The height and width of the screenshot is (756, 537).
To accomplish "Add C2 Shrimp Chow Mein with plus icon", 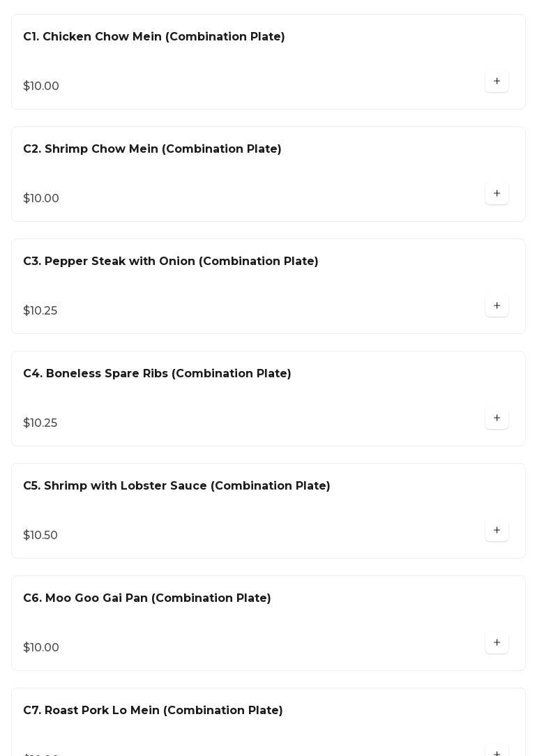I will pos(497,193).
